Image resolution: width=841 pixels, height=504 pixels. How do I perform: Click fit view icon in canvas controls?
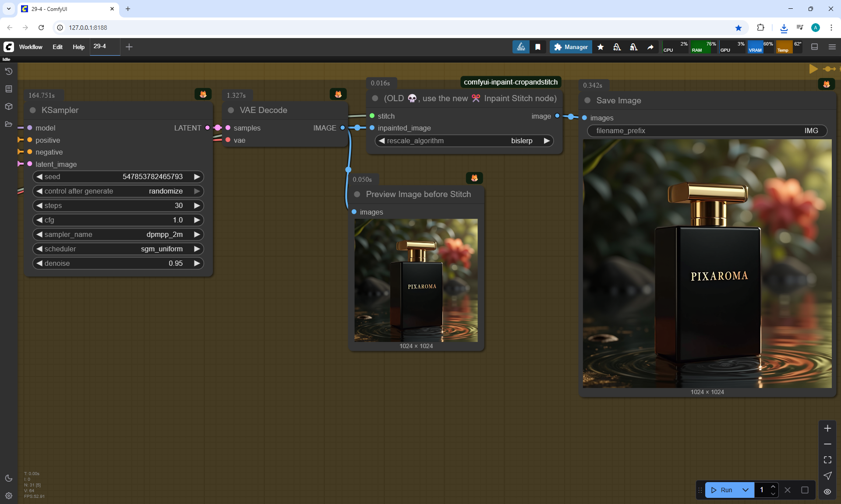tap(827, 460)
